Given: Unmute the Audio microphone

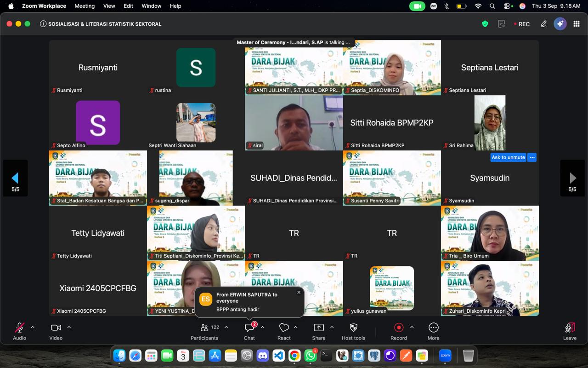Looking at the screenshot, I should (19, 328).
